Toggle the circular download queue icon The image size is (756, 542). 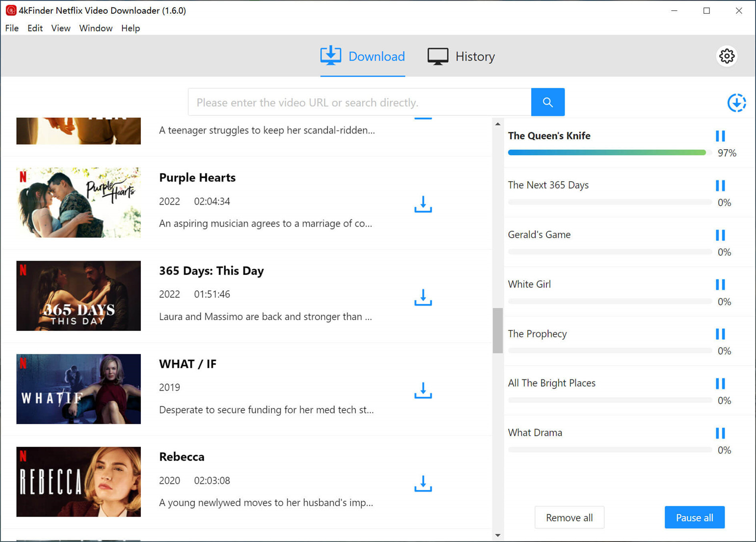pyautogui.click(x=736, y=103)
